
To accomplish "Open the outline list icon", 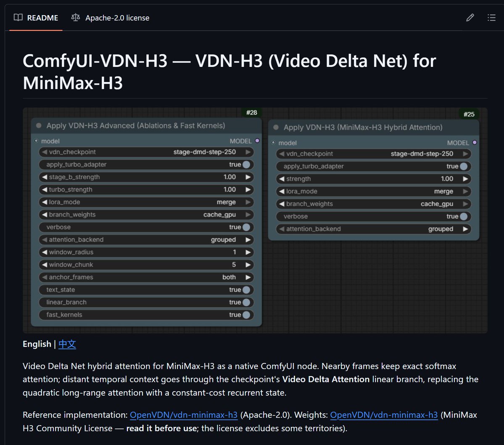I will [491, 18].
